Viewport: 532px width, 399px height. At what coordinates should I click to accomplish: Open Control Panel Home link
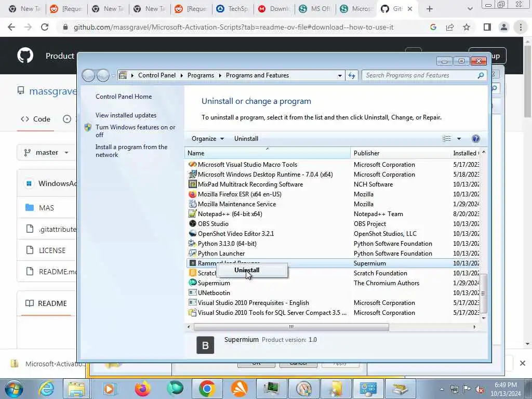(124, 96)
